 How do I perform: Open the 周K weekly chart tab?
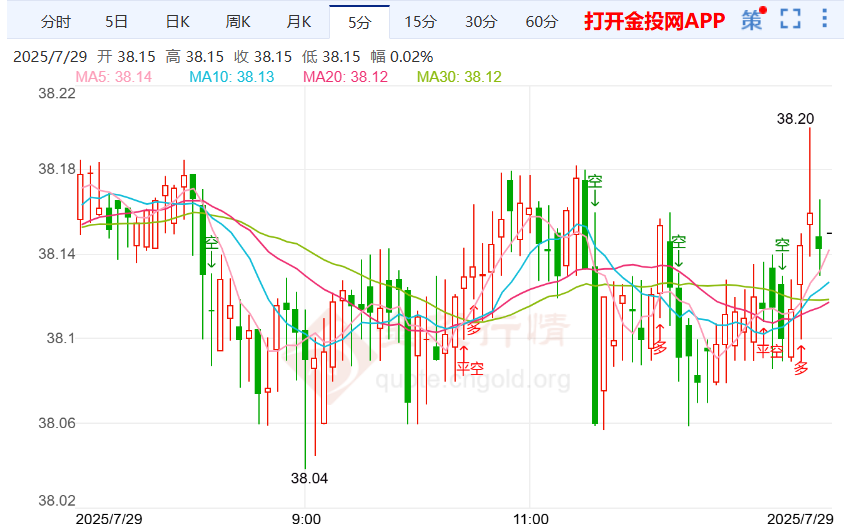pyautogui.click(x=238, y=21)
